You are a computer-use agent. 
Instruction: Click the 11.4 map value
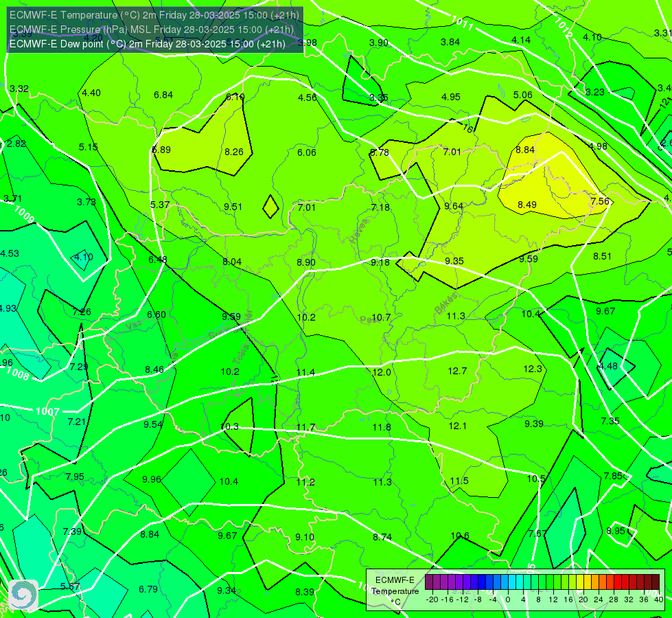(x=306, y=372)
